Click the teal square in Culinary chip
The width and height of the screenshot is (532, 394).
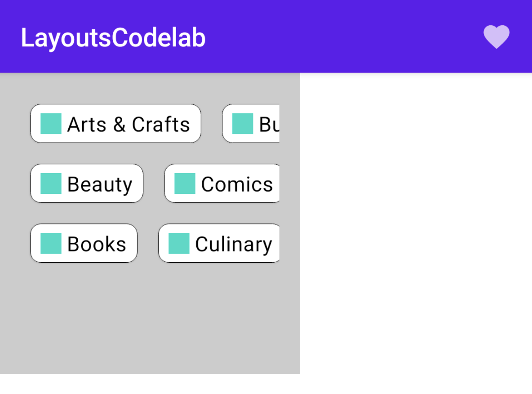point(179,243)
